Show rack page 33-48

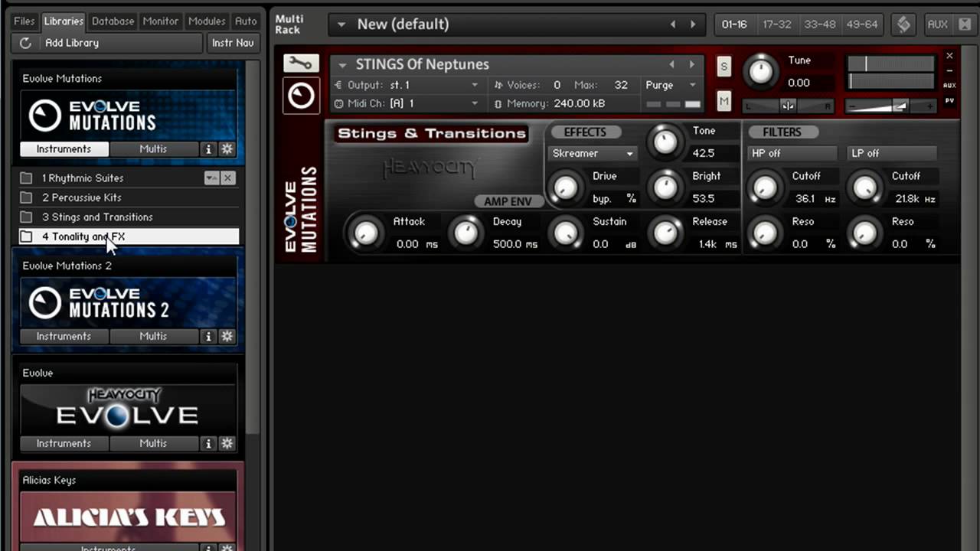(820, 24)
